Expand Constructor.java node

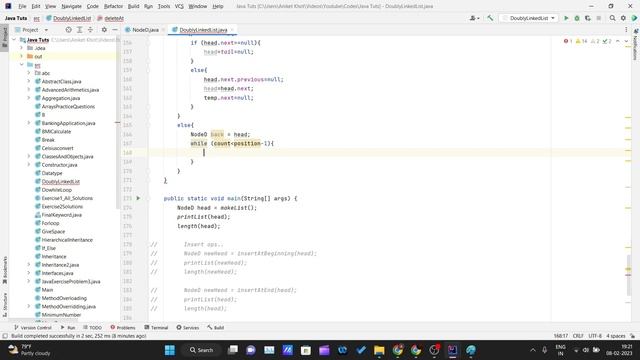pos(29,164)
